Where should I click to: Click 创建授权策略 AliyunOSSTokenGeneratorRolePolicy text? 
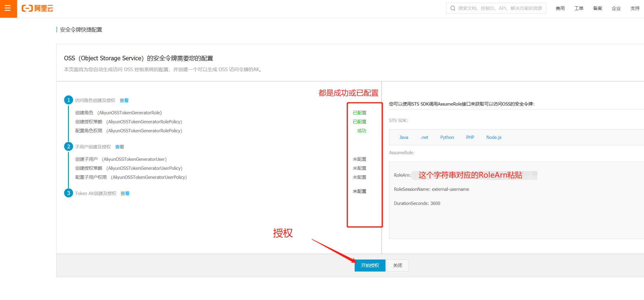pos(129,122)
